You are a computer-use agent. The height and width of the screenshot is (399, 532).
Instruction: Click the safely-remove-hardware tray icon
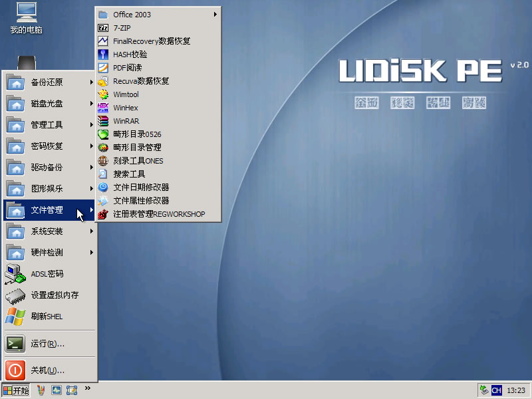[x=484, y=390]
